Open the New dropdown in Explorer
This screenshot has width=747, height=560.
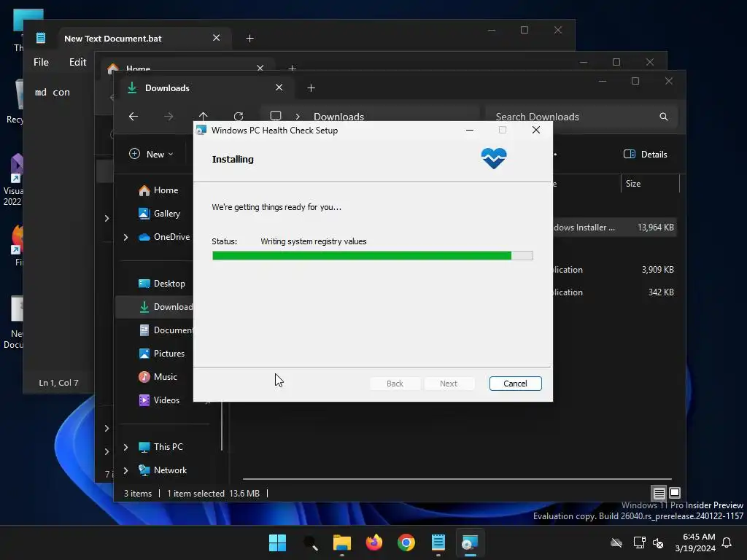[152, 154]
